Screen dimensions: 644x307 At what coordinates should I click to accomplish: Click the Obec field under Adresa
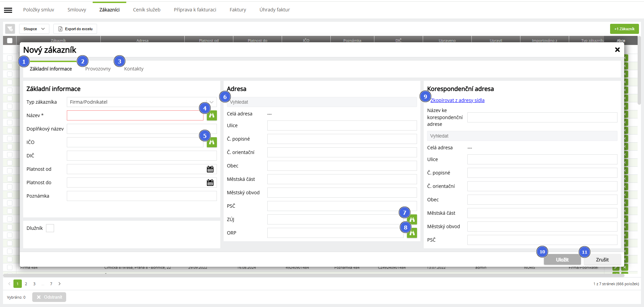point(342,166)
